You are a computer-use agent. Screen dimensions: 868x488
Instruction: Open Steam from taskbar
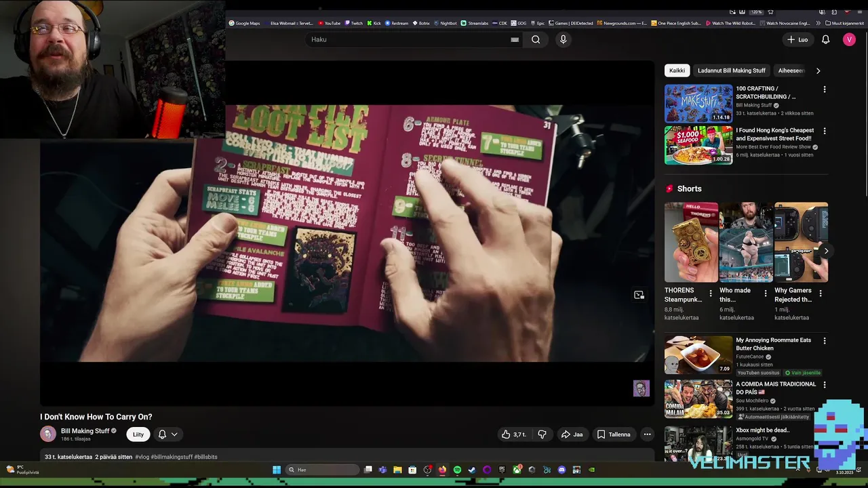[472, 470]
